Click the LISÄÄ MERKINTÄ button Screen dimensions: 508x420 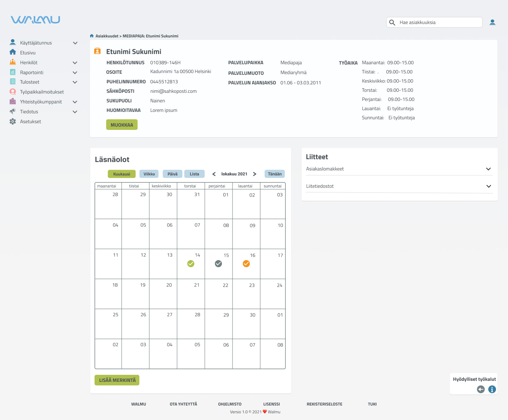[117, 380]
